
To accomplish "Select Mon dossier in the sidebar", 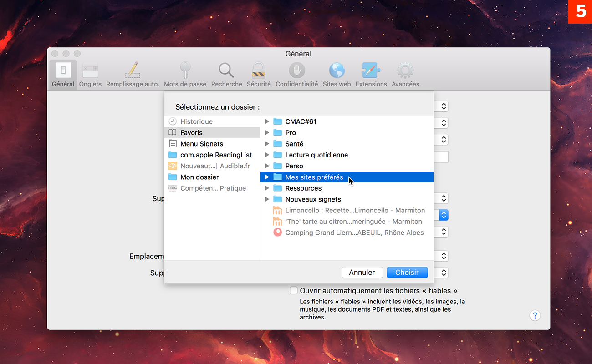I will 212,177.
